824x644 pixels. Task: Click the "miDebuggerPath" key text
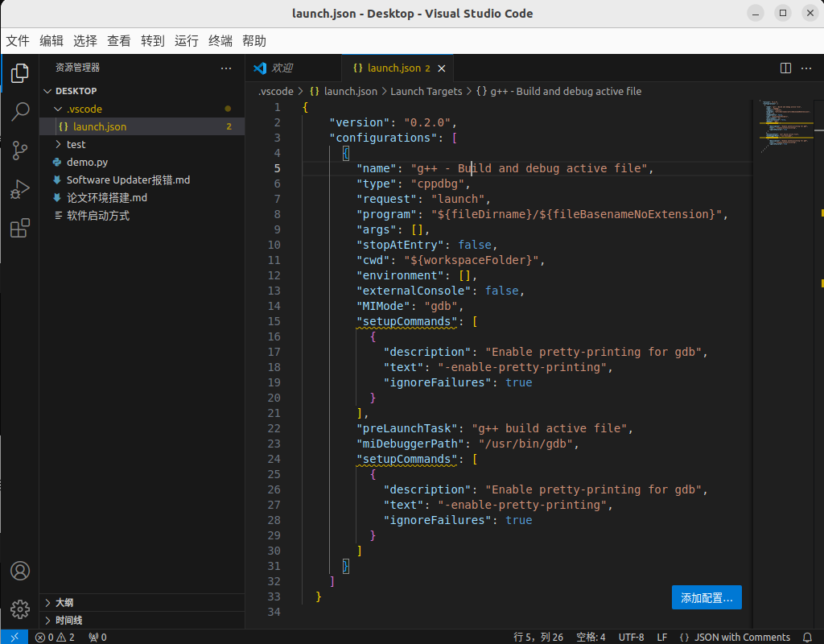coord(410,444)
